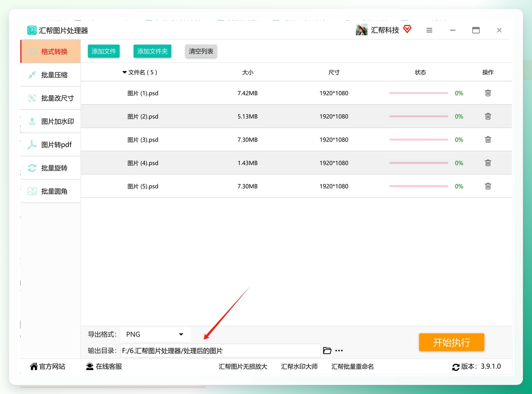The image size is (532, 394).
Task: Start processing with 开始执行
Action: 452,342
